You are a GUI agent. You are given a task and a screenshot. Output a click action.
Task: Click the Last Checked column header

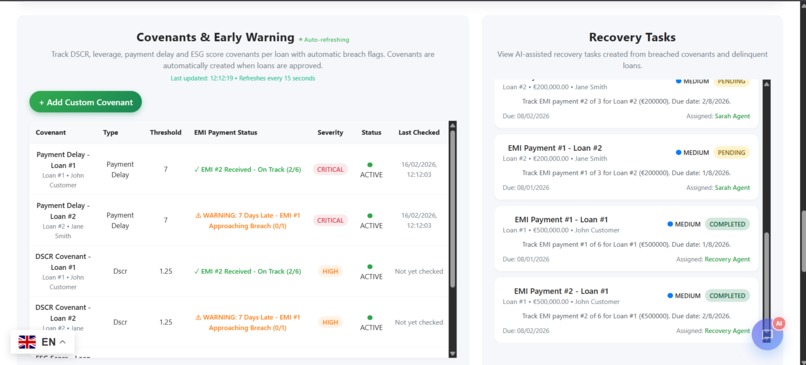(x=419, y=132)
